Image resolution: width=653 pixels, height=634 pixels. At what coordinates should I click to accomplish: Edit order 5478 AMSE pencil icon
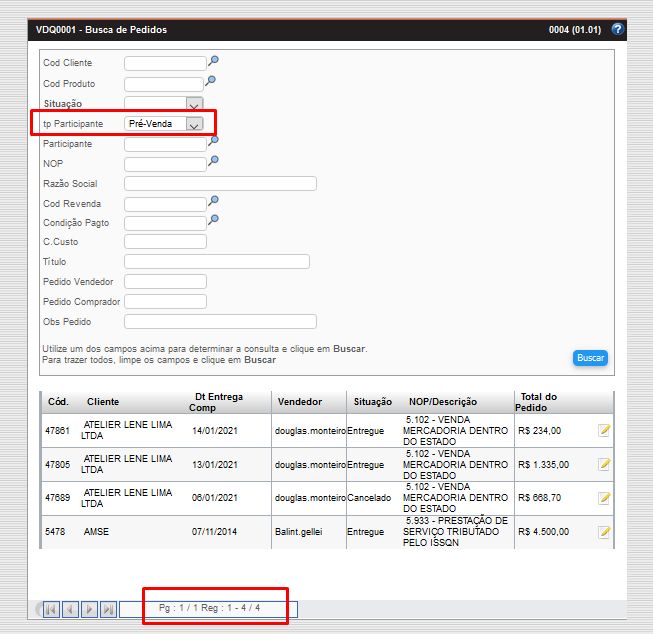(x=604, y=532)
